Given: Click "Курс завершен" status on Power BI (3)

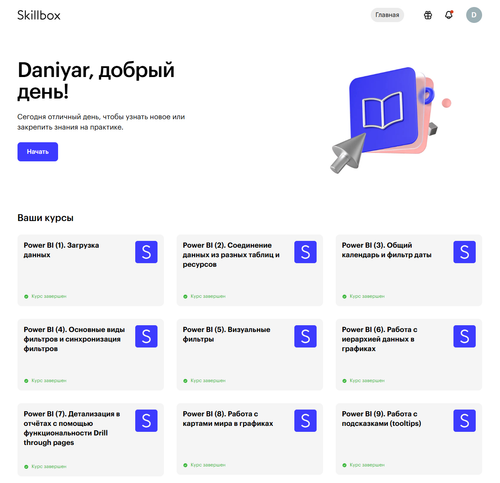Looking at the screenshot, I should pos(363,296).
